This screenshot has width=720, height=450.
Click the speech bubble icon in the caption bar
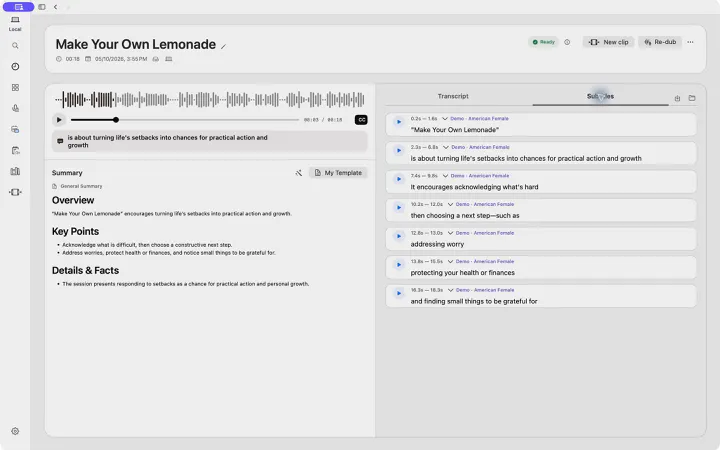pyautogui.click(x=60, y=141)
